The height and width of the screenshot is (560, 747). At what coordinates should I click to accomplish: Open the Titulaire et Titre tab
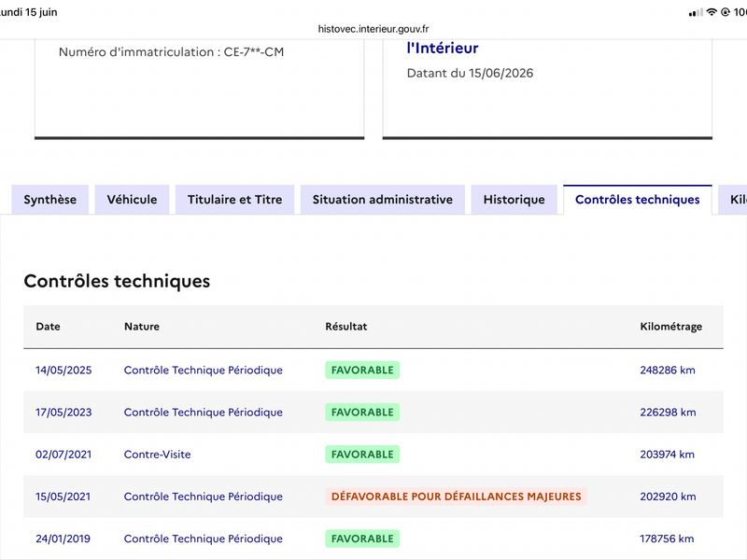(x=235, y=200)
